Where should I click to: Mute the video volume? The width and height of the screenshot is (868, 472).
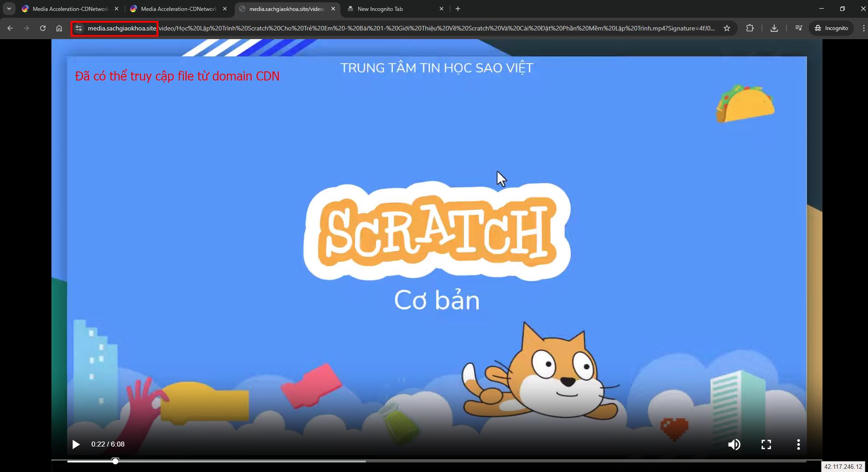pos(734,444)
